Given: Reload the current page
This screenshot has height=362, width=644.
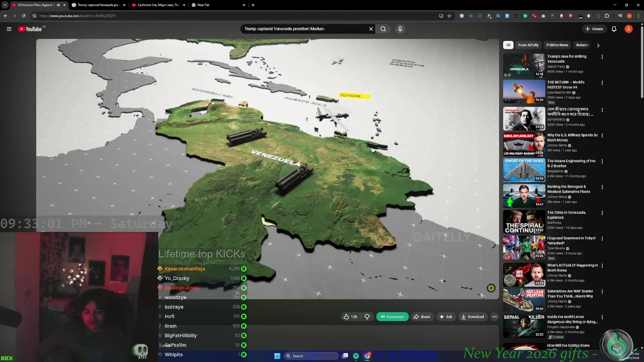Looking at the screenshot, I should 23,16.
